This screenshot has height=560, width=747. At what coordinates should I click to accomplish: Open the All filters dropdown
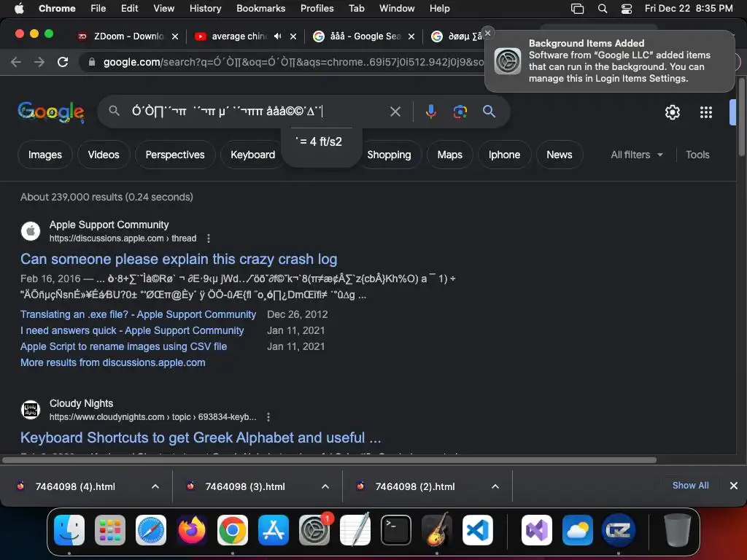[637, 155]
